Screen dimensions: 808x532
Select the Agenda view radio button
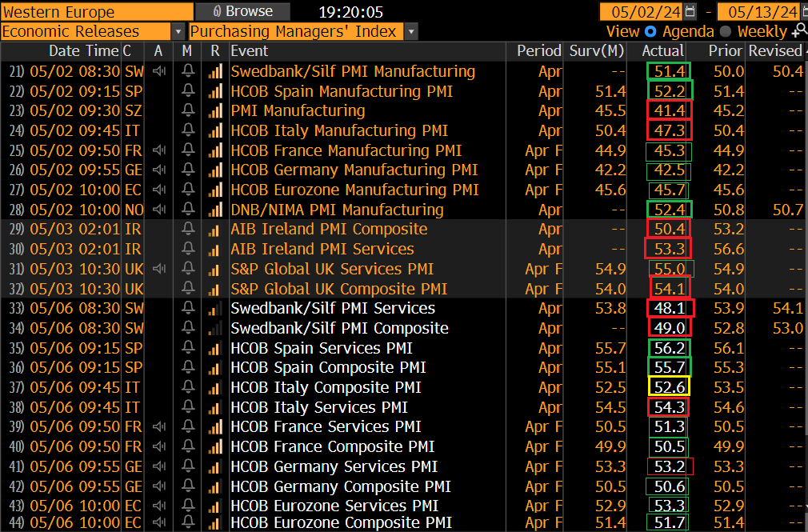click(650, 31)
